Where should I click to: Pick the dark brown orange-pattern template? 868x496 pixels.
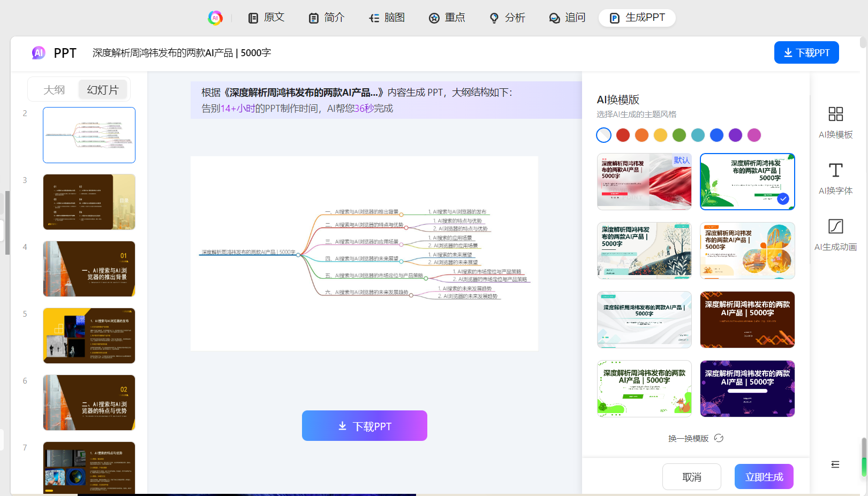click(x=748, y=319)
